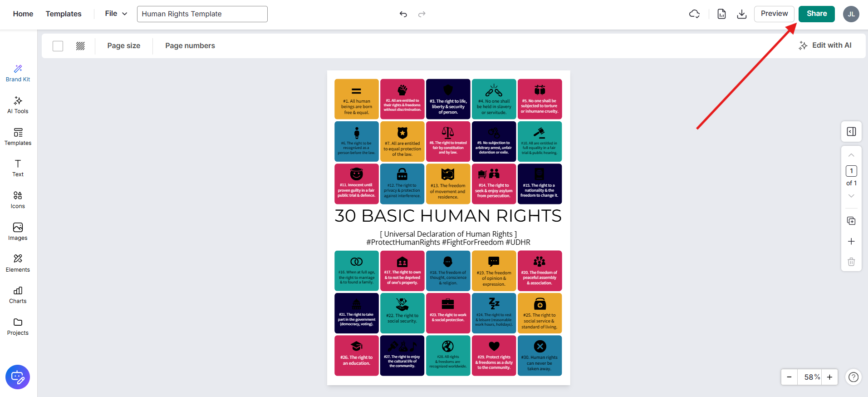Open the AI chatbot bubble
The width and height of the screenshot is (868, 397).
pos(18,377)
